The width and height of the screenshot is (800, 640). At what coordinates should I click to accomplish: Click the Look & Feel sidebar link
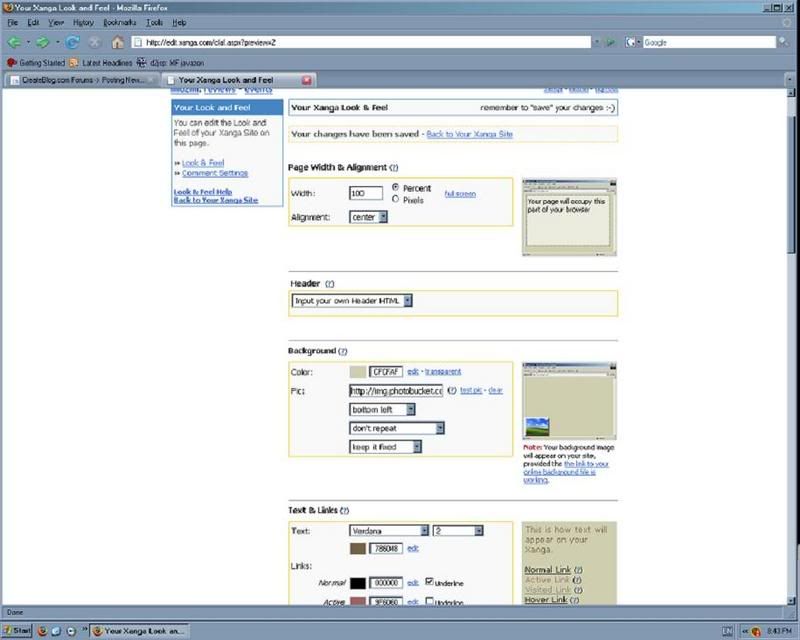[x=203, y=163]
